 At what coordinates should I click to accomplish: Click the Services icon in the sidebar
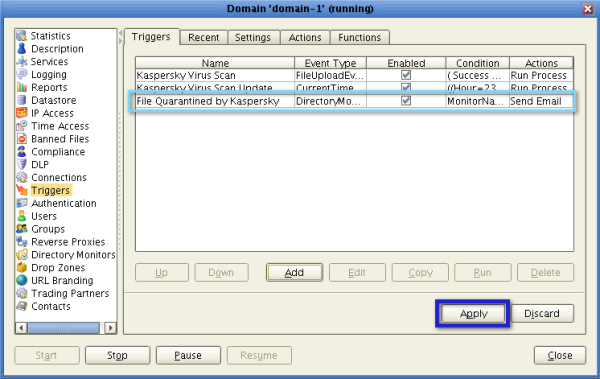(x=22, y=61)
